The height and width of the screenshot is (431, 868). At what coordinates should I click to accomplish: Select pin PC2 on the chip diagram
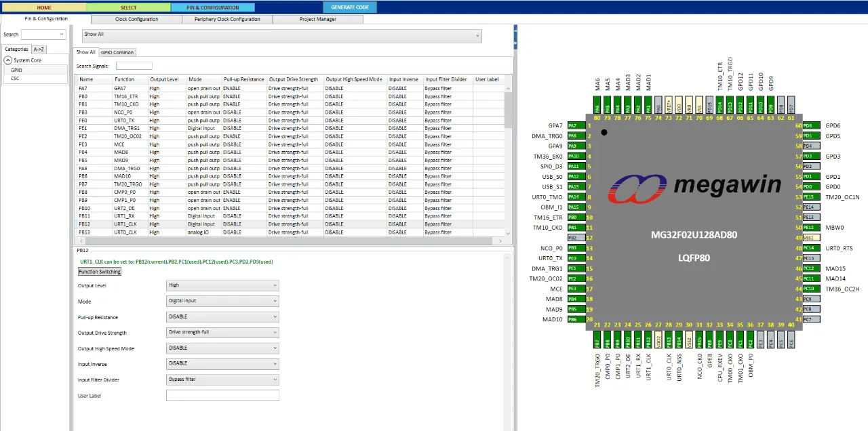coord(751,340)
